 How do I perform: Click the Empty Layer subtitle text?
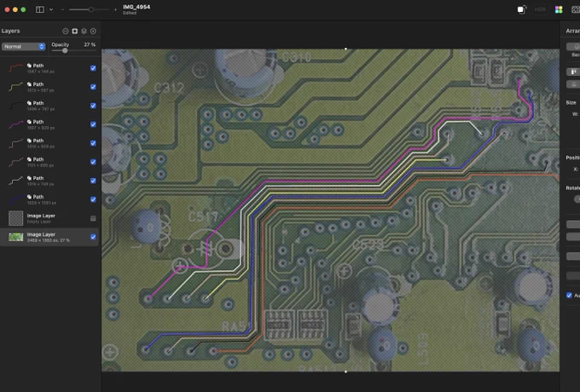coord(39,222)
